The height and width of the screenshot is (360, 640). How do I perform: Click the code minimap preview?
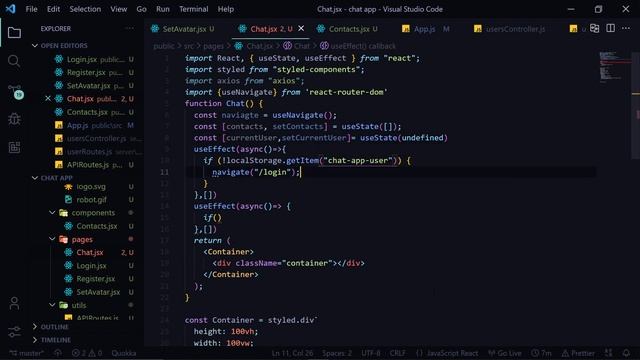click(614, 67)
